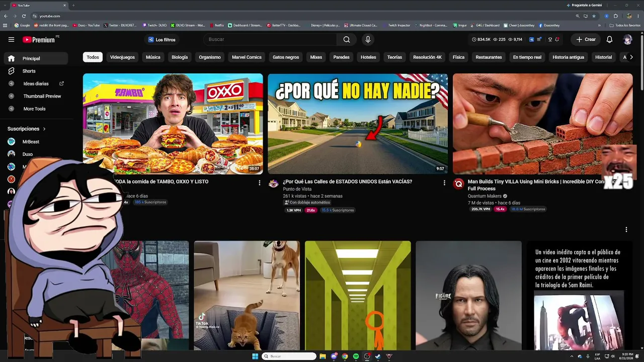Screen dimensions: 644x362
Task: Open the Los filtros button
Action: coord(162,39)
